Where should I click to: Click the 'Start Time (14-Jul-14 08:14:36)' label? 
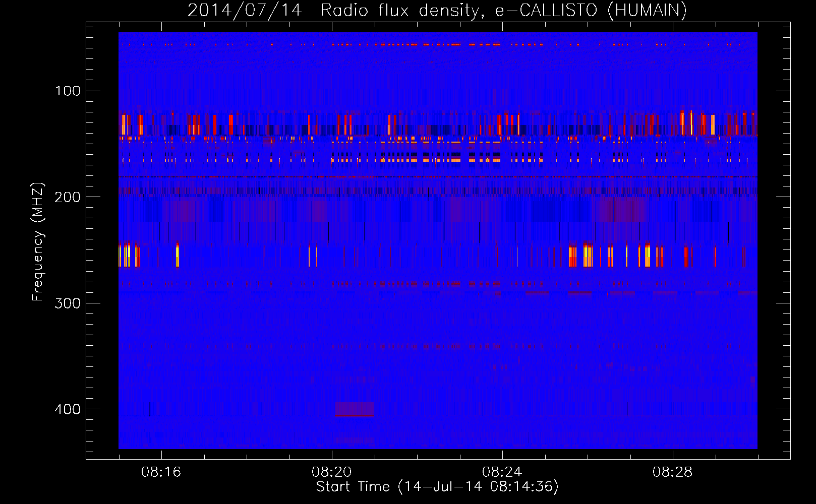coord(437,487)
